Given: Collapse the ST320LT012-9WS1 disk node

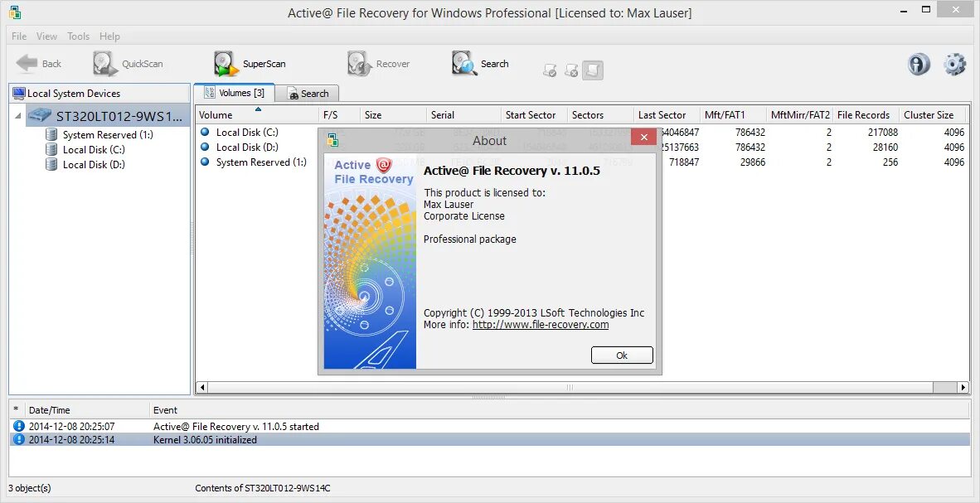Looking at the screenshot, I should pyautogui.click(x=17, y=115).
